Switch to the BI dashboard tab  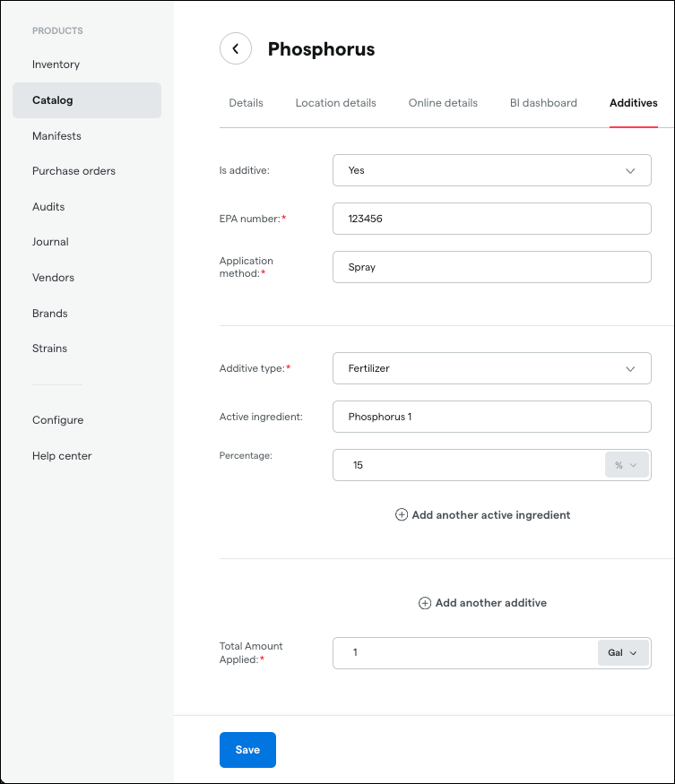543,103
